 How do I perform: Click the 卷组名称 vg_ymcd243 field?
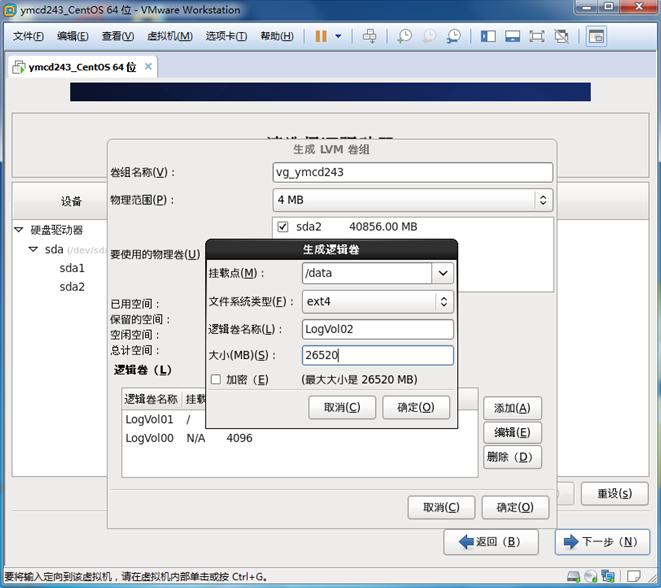pyautogui.click(x=412, y=172)
